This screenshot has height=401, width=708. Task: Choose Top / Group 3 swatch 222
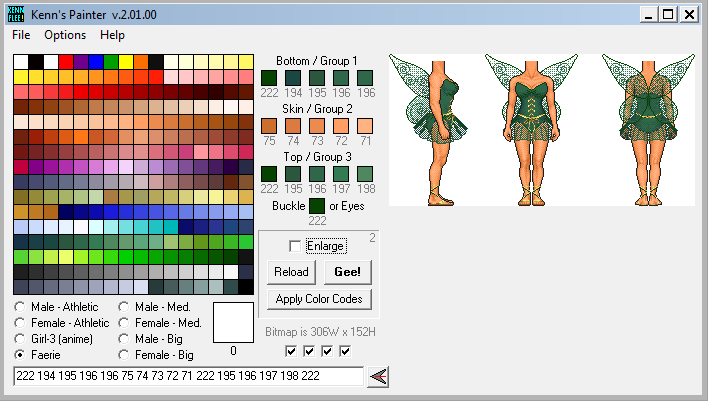pyautogui.click(x=269, y=174)
